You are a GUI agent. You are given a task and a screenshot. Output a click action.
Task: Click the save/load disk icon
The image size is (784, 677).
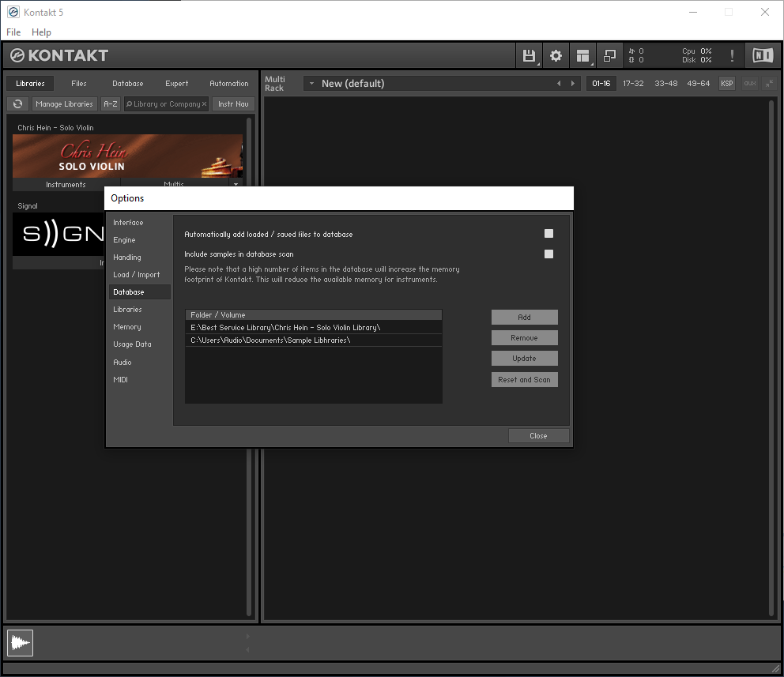pos(529,55)
